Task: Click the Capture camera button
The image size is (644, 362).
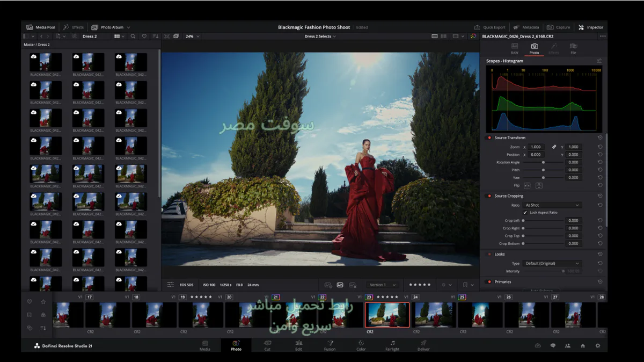Action: click(x=559, y=27)
